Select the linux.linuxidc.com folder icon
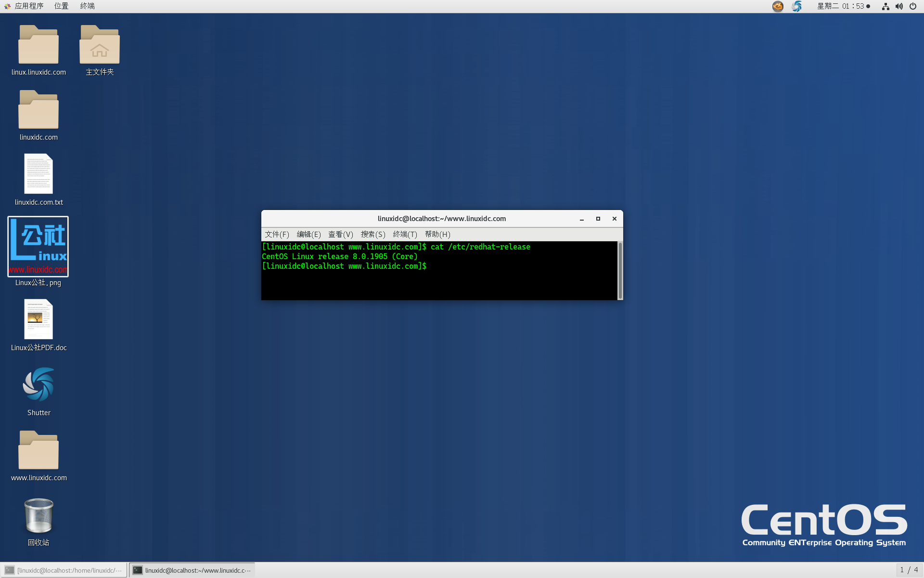The height and width of the screenshot is (578, 924). [x=38, y=44]
